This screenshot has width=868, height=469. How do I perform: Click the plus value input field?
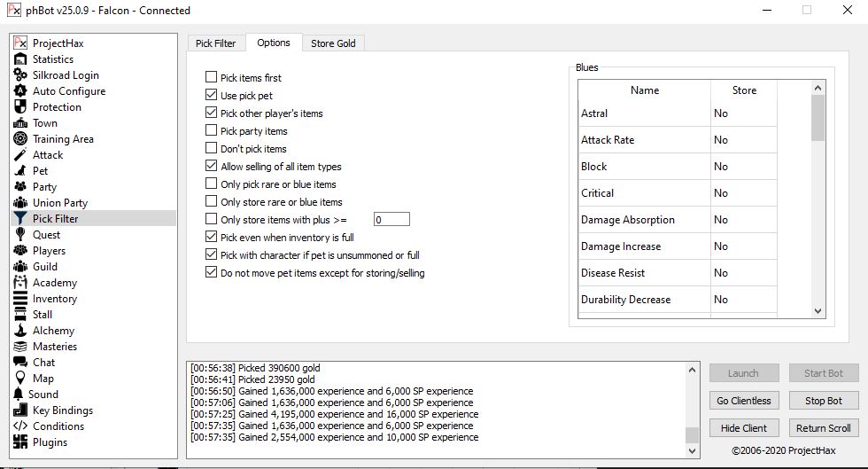(391, 220)
